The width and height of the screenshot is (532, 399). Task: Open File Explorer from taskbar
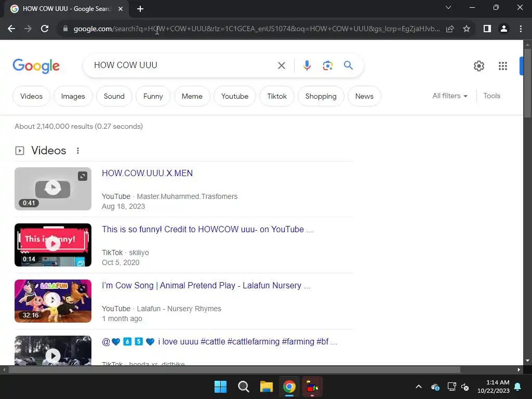[x=267, y=387]
